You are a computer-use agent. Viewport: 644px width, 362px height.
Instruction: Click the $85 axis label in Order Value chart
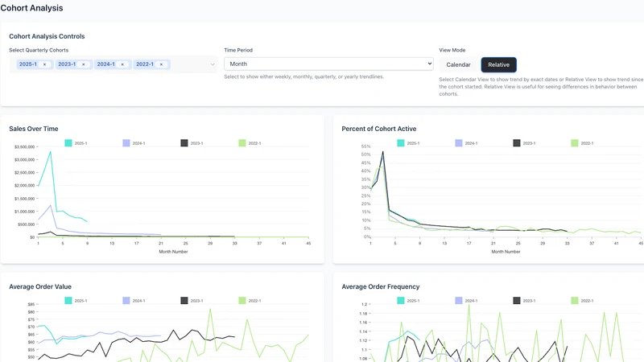click(x=31, y=304)
